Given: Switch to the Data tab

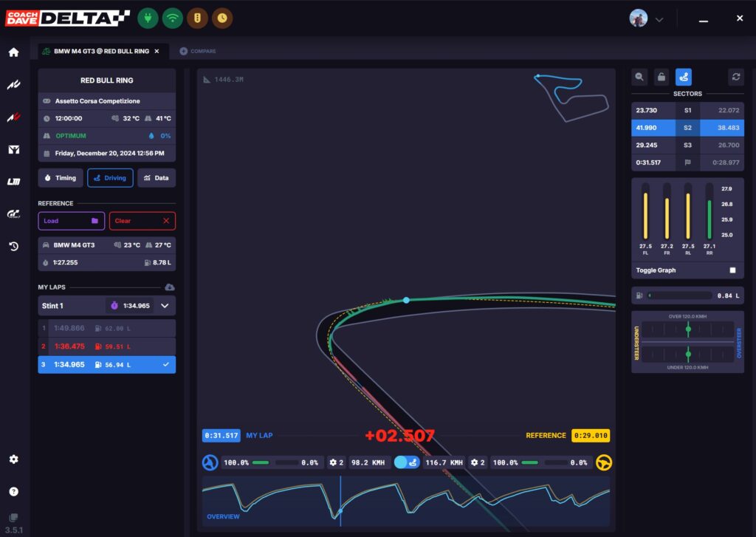Looking at the screenshot, I should (157, 178).
